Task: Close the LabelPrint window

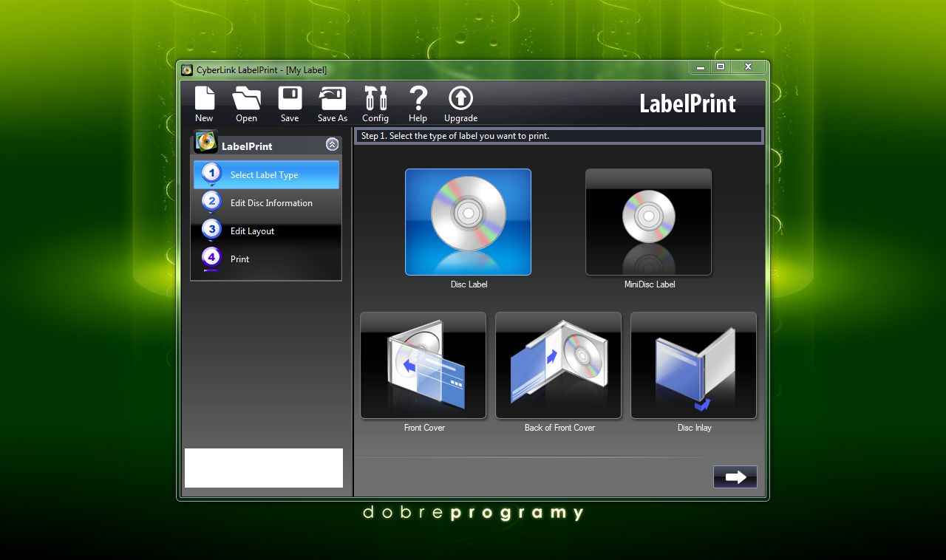Action: tap(748, 67)
